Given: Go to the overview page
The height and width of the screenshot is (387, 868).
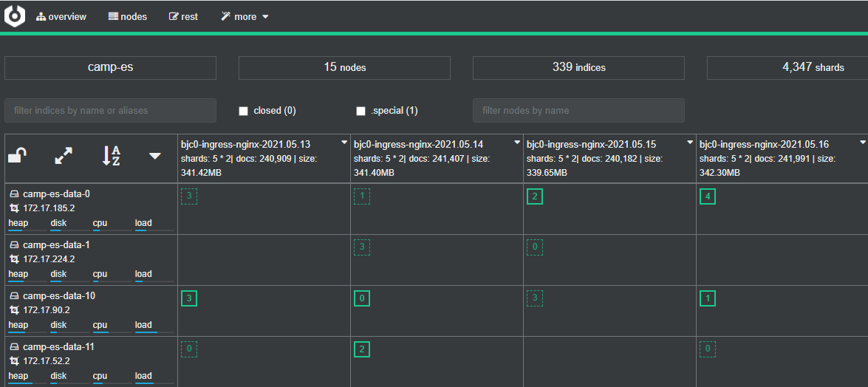Looking at the screenshot, I should point(61,16).
